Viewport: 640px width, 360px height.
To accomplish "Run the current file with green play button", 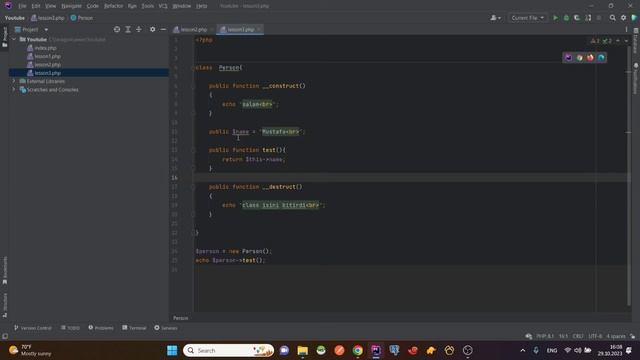I will [555, 18].
